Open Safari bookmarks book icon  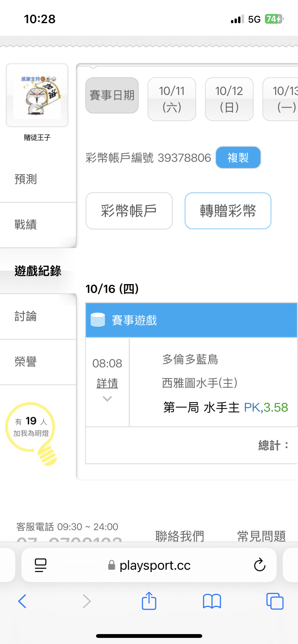(212, 601)
